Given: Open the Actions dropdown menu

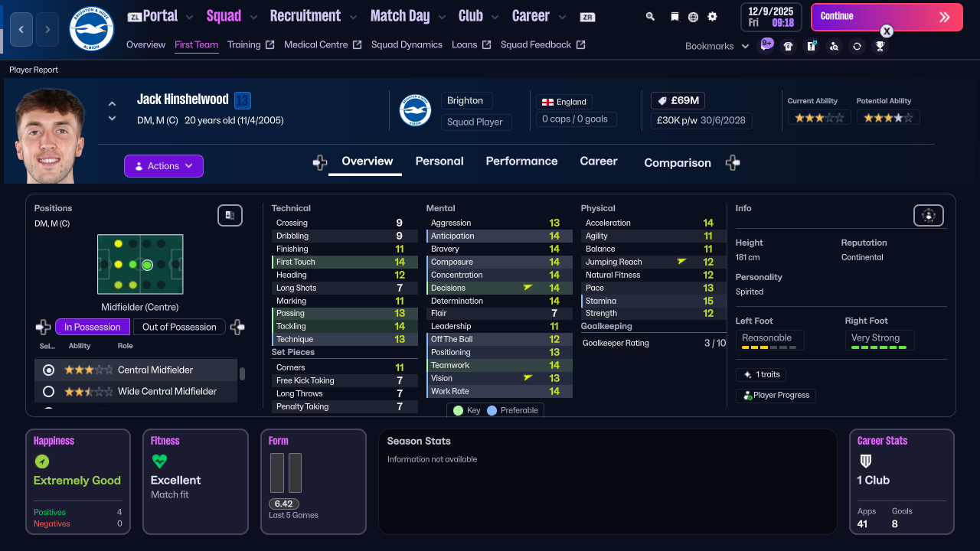Looking at the screenshot, I should (163, 166).
